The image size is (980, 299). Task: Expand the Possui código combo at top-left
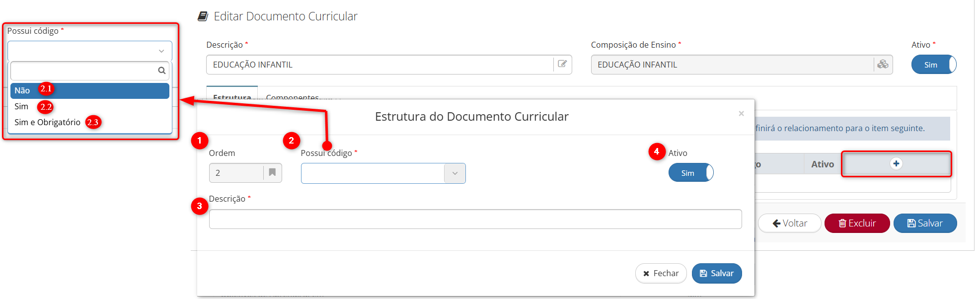tap(89, 51)
